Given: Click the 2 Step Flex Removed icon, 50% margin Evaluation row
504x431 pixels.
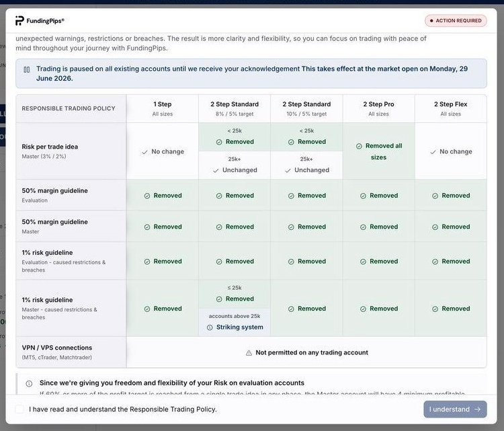Looking at the screenshot, I should pos(435,196).
